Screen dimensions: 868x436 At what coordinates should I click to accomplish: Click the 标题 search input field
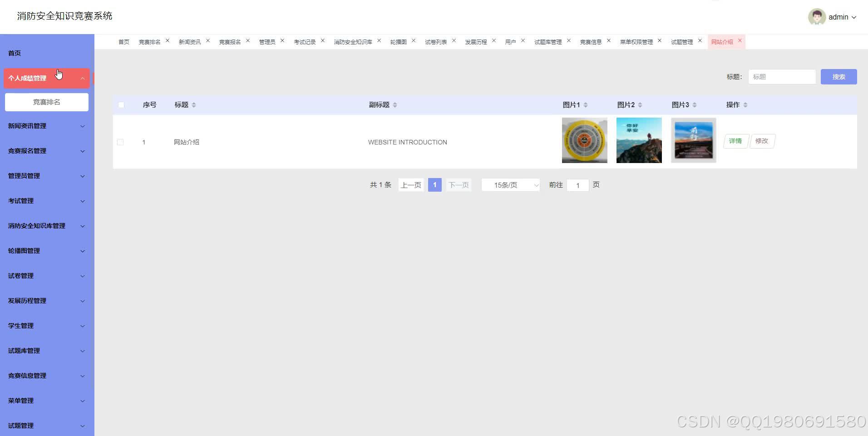tap(781, 76)
